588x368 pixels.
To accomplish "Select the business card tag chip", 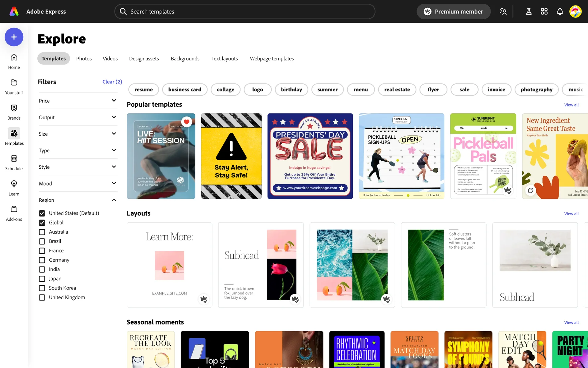I will click(185, 90).
